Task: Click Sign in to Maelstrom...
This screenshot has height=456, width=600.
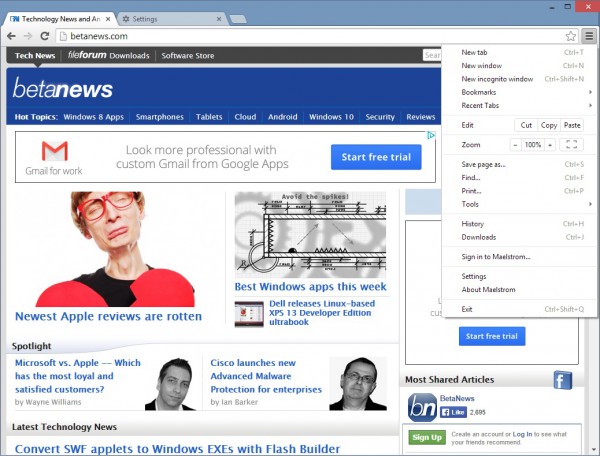Action: pos(519,257)
